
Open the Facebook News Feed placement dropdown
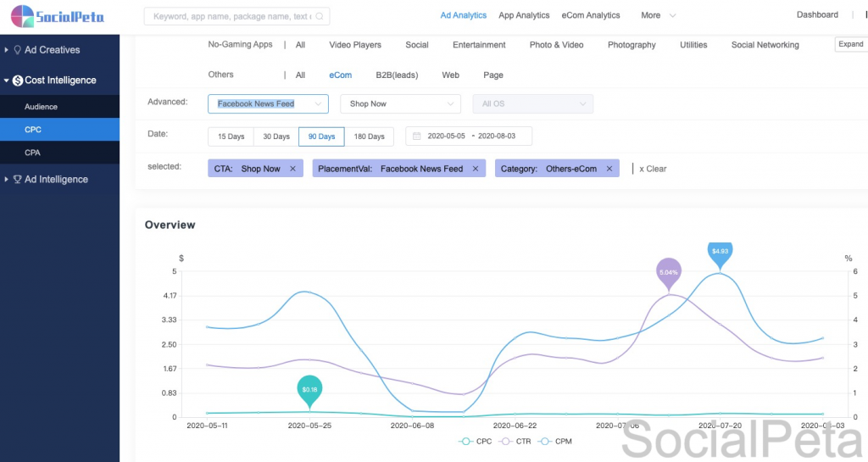[x=269, y=104]
